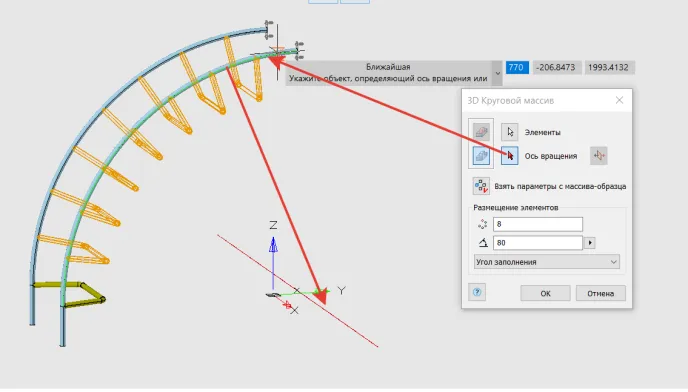688x392 pixels.
Task: Click the highlighted 770 coordinate field
Action: tap(517, 68)
